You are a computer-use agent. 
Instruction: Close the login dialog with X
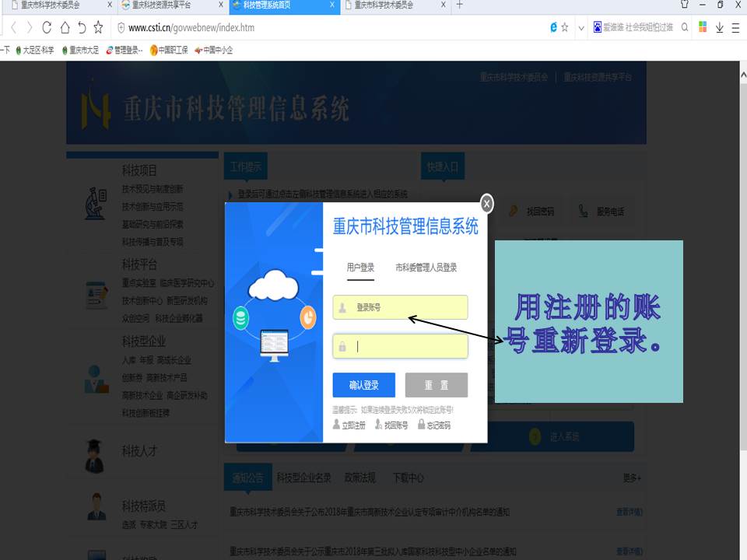pos(486,204)
